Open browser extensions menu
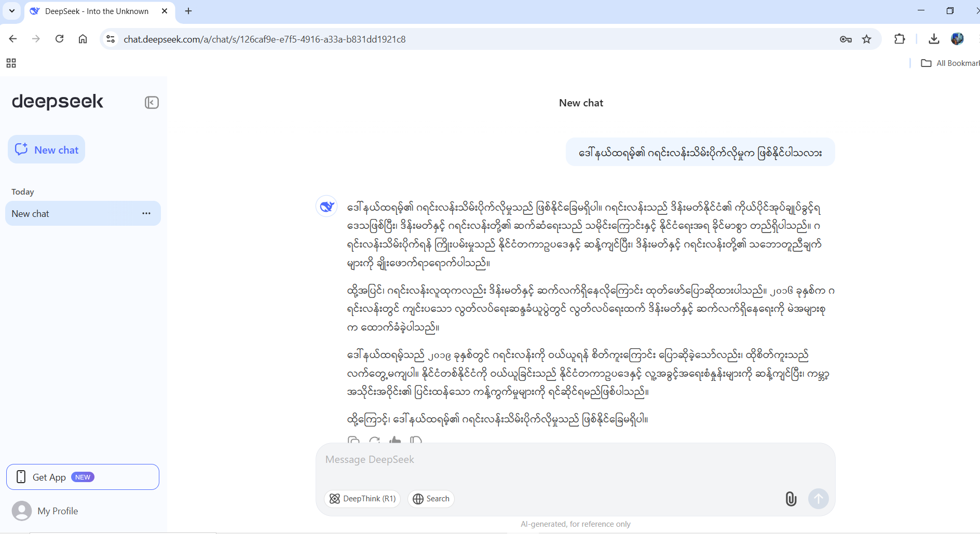The image size is (980, 534). (900, 39)
